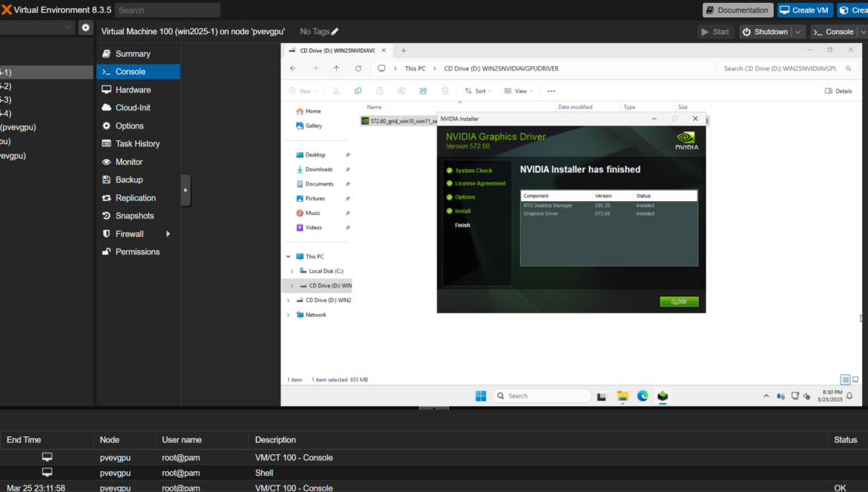This screenshot has width=868, height=492.
Task: Focus the Proxmox Search field
Action: pos(167,10)
